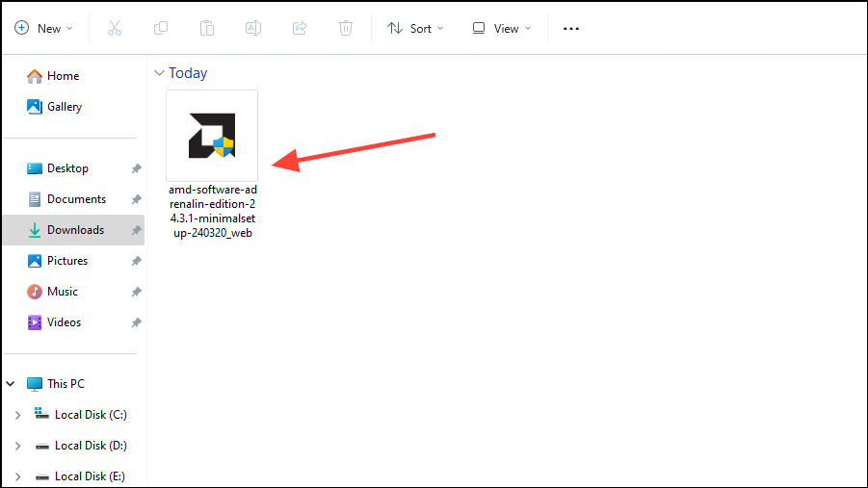This screenshot has height=488, width=868.
Task: Open Local Disk (D:)
Action: click(x=81, y=446)
